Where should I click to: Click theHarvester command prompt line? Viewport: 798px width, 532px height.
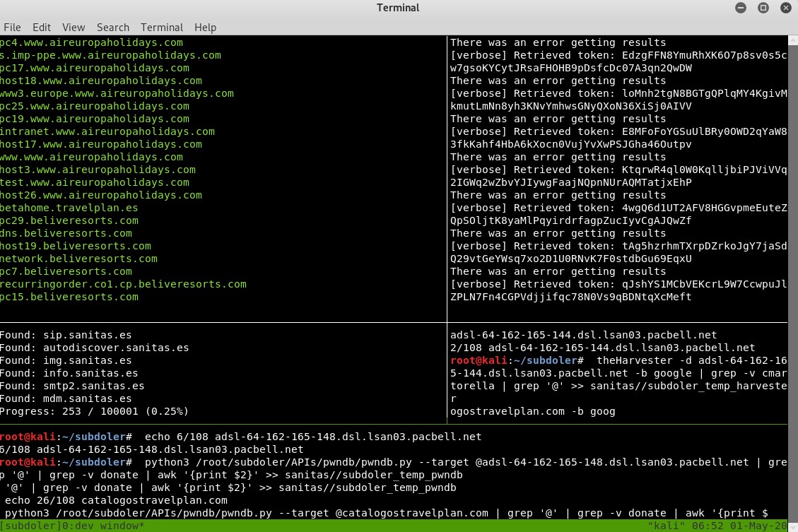(x=618, y=360)
